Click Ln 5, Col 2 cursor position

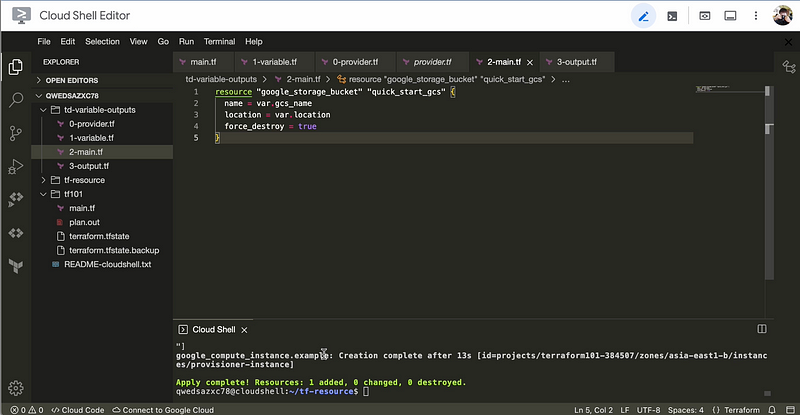(593, 410)
